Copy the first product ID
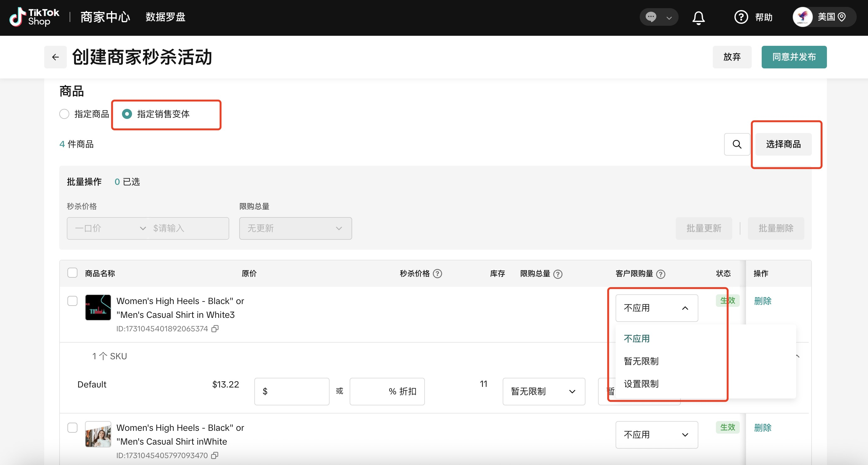 click(215, 329)
